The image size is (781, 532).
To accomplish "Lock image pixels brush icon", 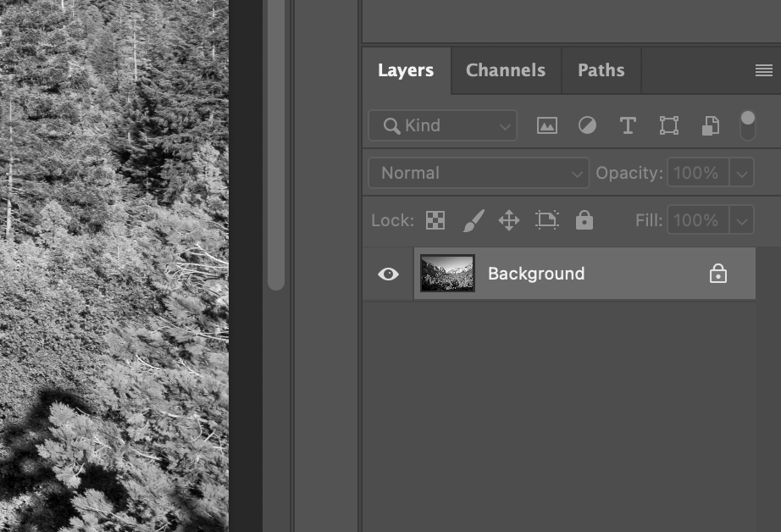I will point(474,220).
